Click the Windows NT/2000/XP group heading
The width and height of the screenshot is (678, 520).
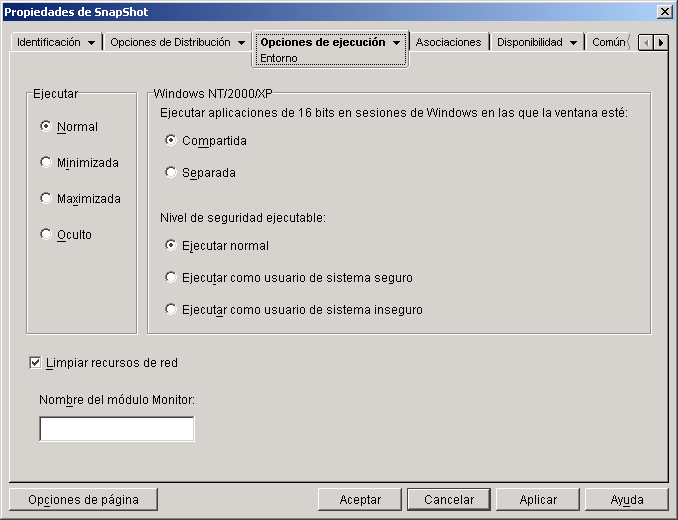213,94
